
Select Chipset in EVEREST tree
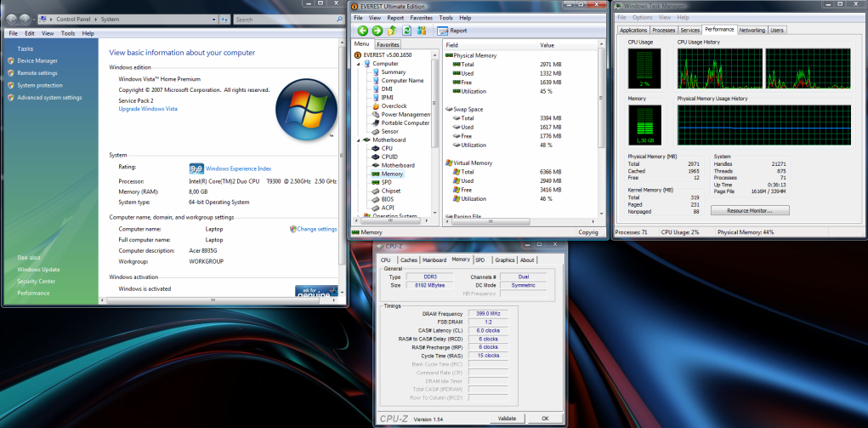pyautogui.click(x=391, y=191)
